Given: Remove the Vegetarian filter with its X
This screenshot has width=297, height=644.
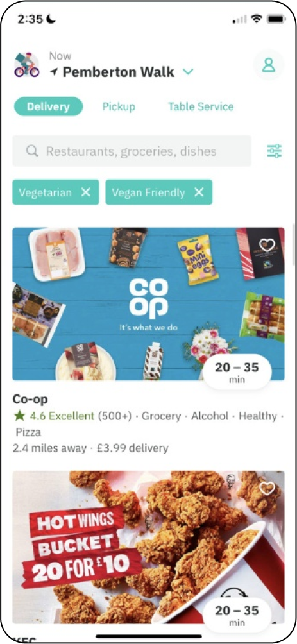Looking at the screenshot, I should pyautogui.click(x=85, y=192).
